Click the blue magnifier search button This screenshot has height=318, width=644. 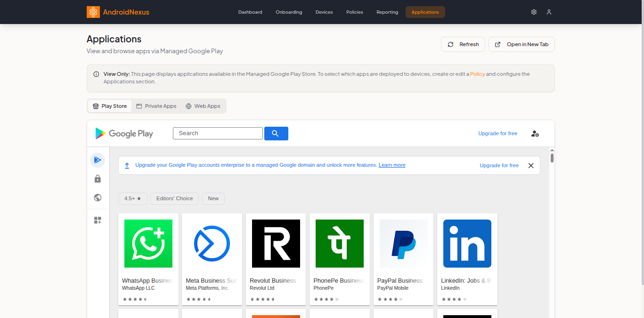tap(276, 133)
